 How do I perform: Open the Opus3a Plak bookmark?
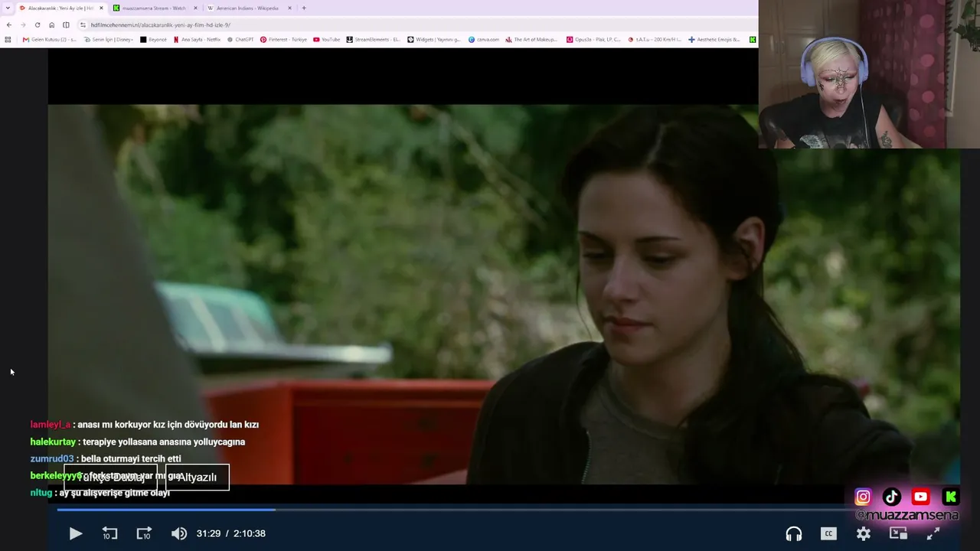[593, 39]
